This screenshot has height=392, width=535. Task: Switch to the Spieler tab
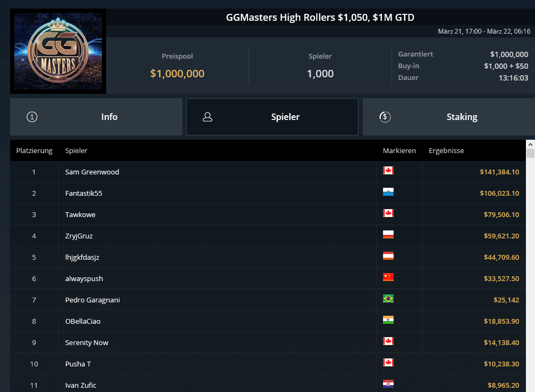(x=272, y=117)
